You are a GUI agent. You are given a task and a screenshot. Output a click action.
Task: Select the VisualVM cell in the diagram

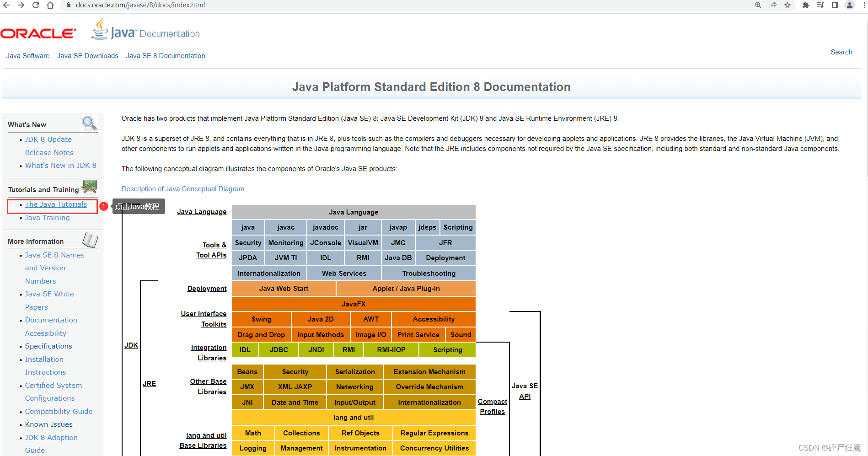click(363, 243)
